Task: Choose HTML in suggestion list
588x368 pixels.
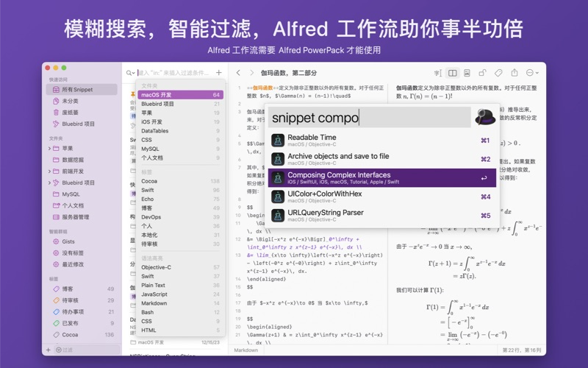Action: tap(180, 330)
